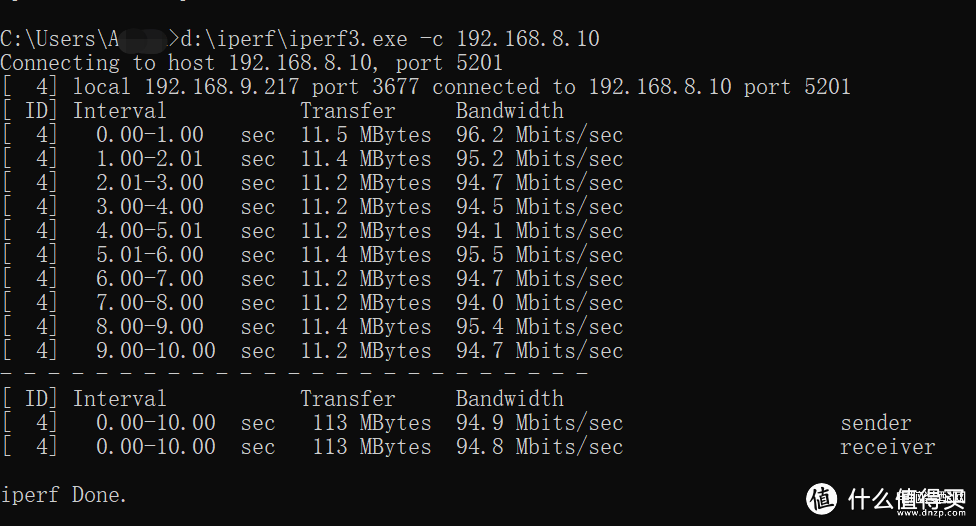This screenshot has height=526, width=976.
Task: Select the 0.00-1.00 interval row
Action: (313, 135)
